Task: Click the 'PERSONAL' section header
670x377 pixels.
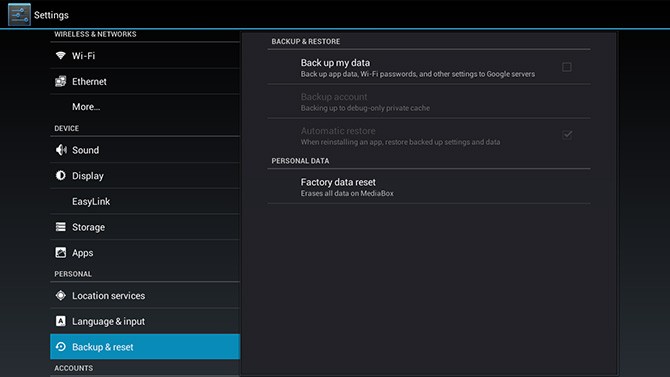Action: click(73, 274)
